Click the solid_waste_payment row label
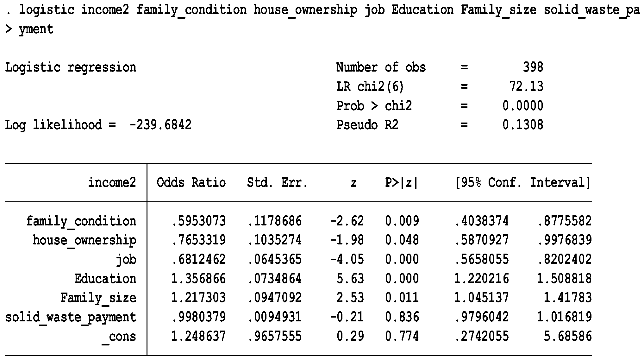Image resolution: width=644 pixels, height=360 pixels. point(71,317)
